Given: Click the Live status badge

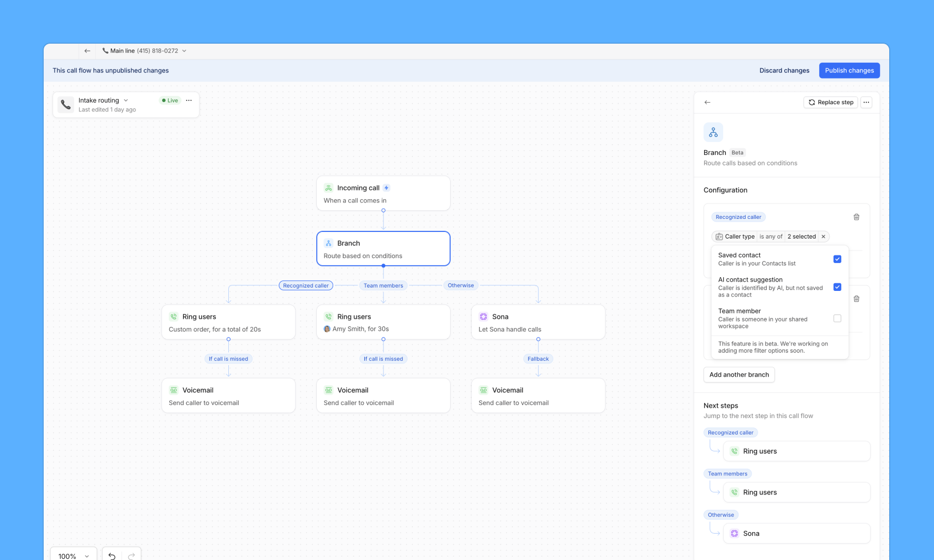Looking at the screenshot, I should coord(170,100).
